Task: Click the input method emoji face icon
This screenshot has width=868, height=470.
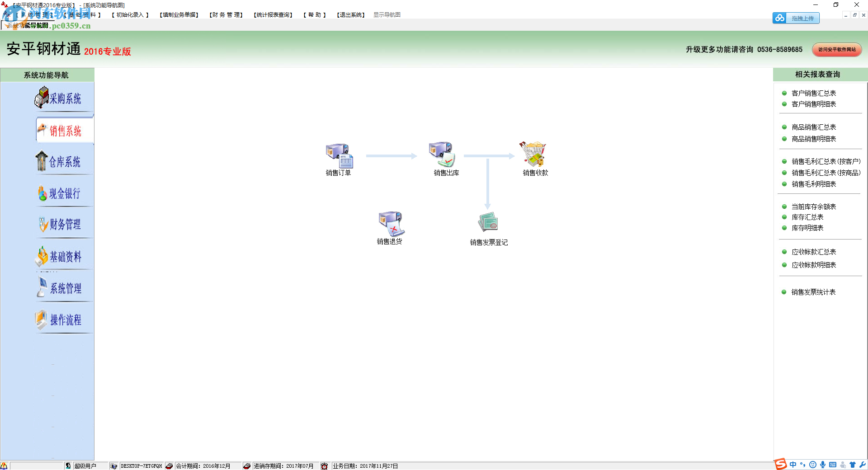Action: [813, 465]
